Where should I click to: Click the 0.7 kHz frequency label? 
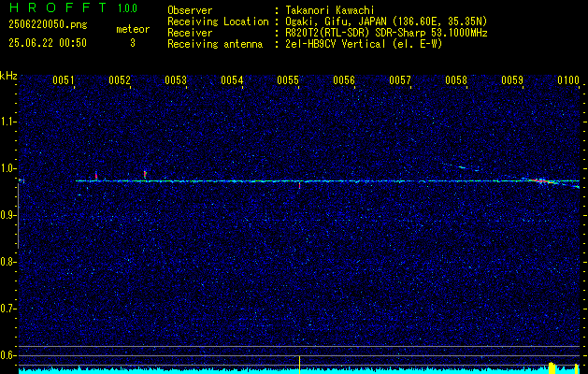[x=7, y=309]
